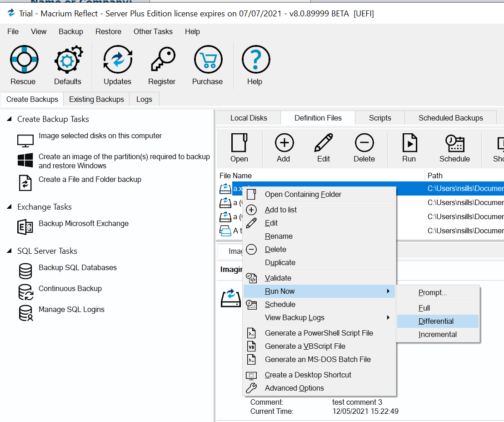Image resolution: width=504 pixels, height=422 pixels.
Task: Select Generate an MS-DOS Batch File
Action: point(319,359)
